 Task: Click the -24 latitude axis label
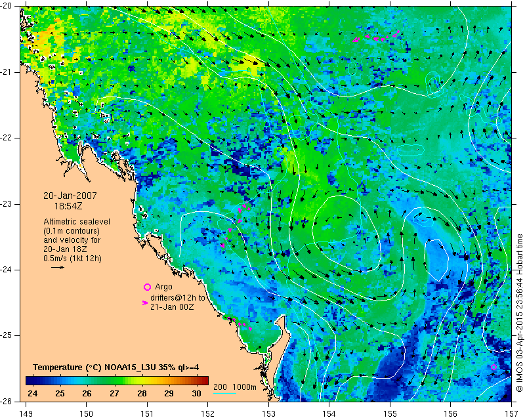coord(7,270)
